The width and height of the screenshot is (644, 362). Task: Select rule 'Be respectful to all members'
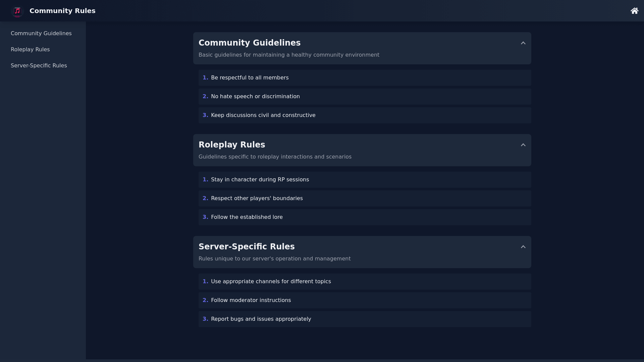(x=250, y=78)
